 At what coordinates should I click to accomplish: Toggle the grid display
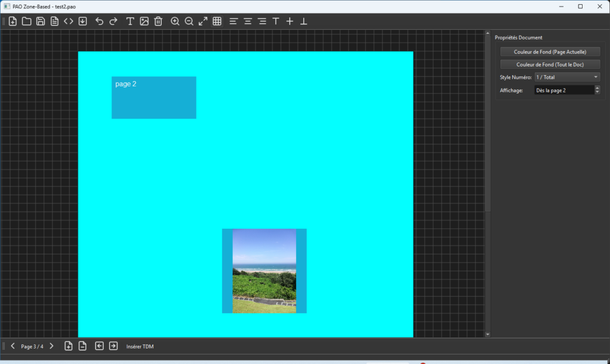pos(217,21)
